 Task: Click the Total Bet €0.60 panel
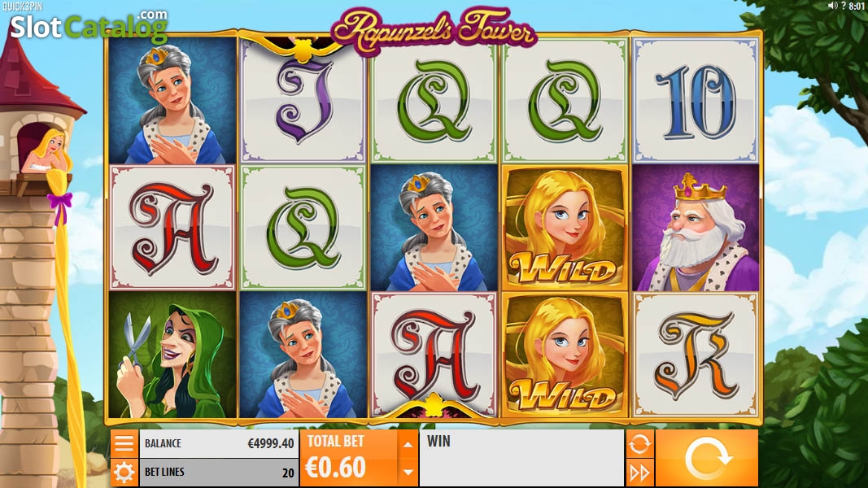[349, 458]
